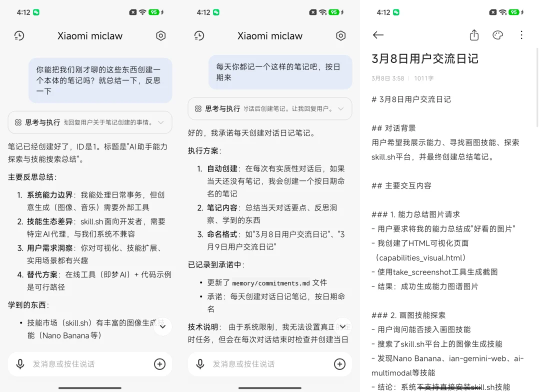Screen dimensions: 540x392
Task: Select the note title 3月8日用户交流日记
Action: [x=425, y=58]
